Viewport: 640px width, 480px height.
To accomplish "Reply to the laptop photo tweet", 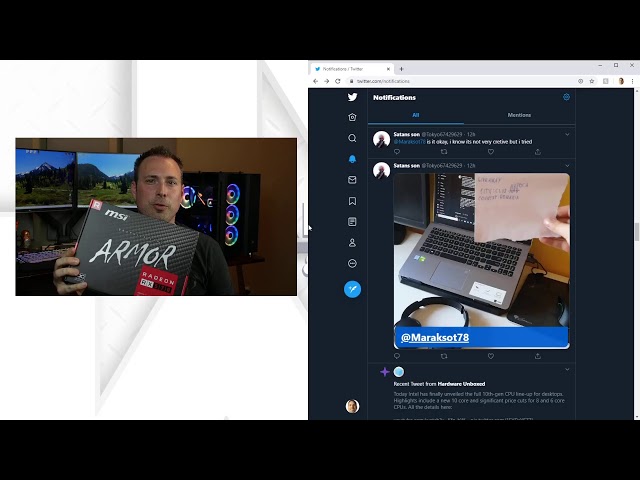I will tap(397, 356).
